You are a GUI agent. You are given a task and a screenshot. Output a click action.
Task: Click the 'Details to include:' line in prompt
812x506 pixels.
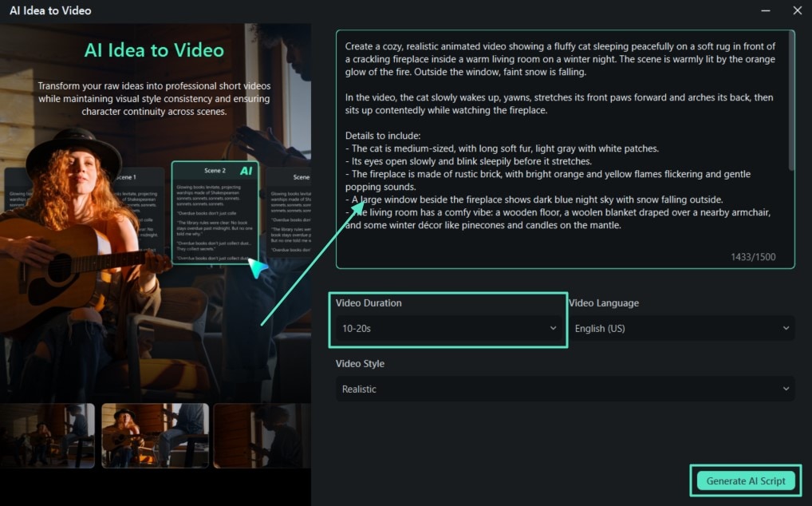(x=383, y=136)
